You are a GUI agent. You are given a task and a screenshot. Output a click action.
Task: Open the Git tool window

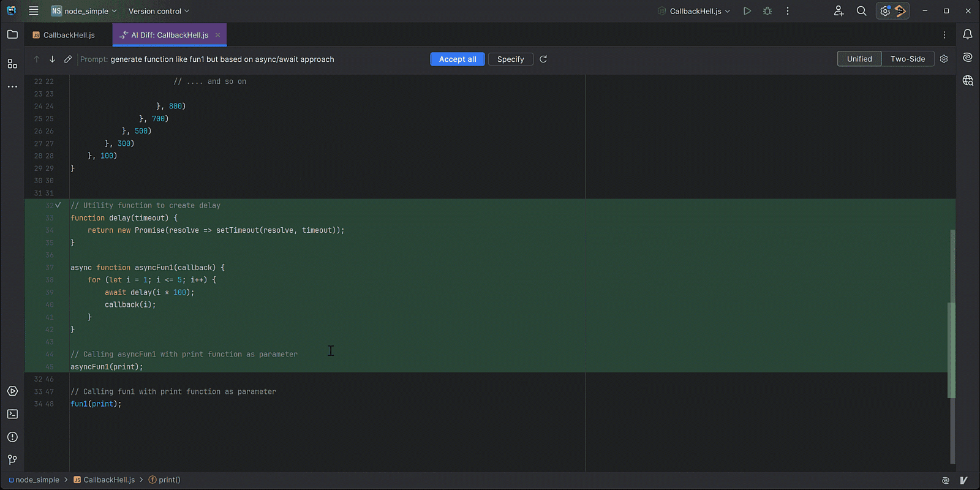coord(12,459)
